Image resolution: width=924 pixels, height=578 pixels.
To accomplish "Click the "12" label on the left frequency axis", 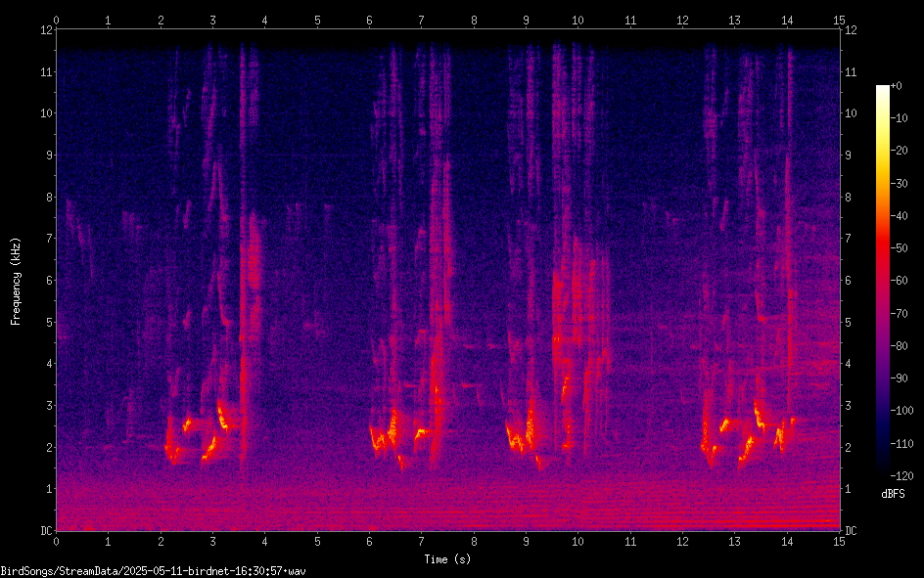I will pyautogui.click(x=47, y=30).
